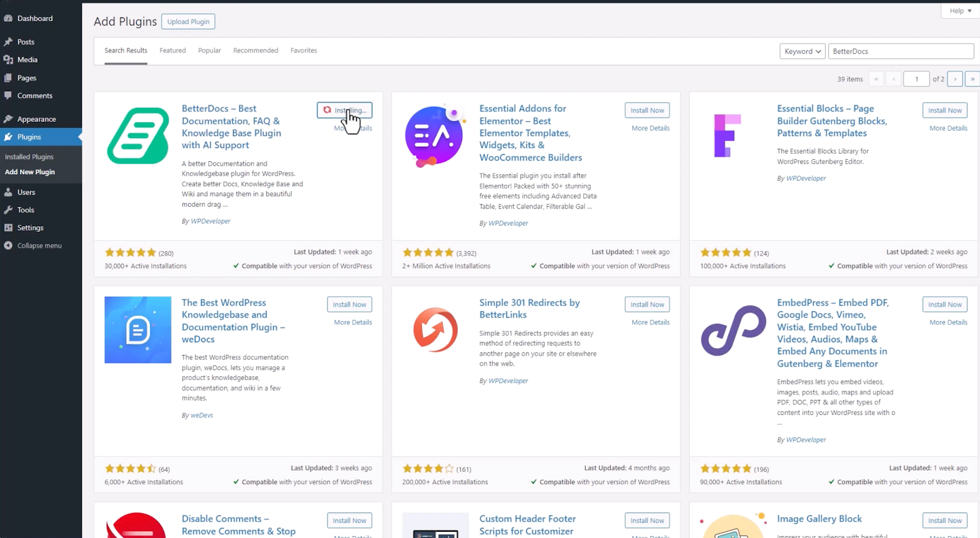The width and height of the screenshot is (980, 538).
Task: Install the weDocs plugin now
Action: [x=349, y=304]
